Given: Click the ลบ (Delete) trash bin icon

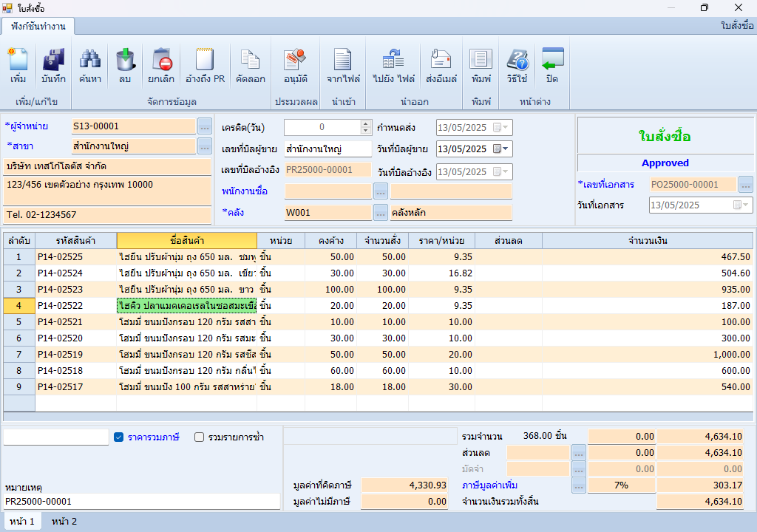Looking at the screenshot, I should click(125, 61).
